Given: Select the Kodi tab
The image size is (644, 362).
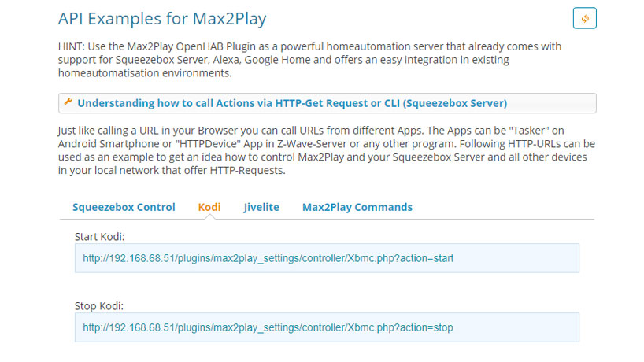Looking at the screenshot, I should coord(209,207).
